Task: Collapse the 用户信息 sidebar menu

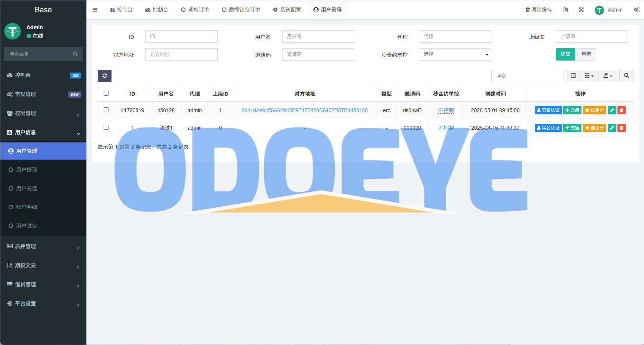Action: coord(43,132)
